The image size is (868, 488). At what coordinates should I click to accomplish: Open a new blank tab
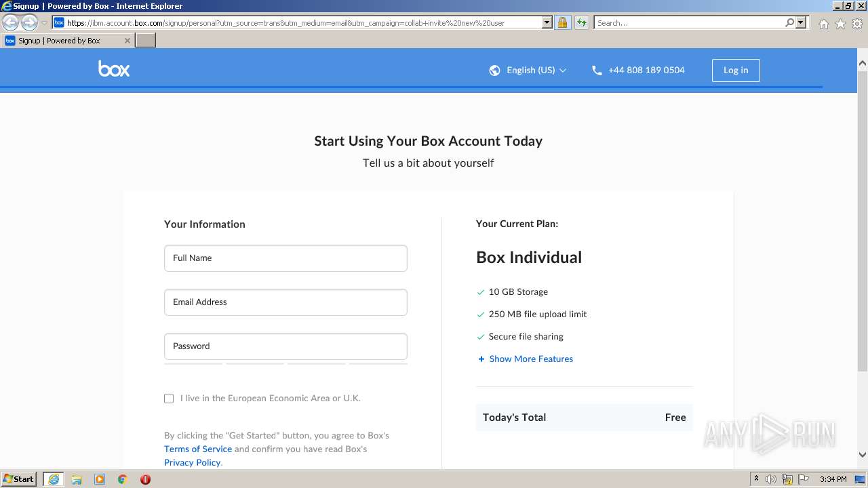146,41
